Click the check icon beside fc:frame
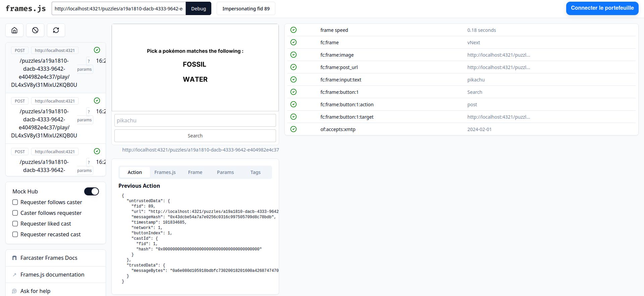Screen dimensions: 644x296 click(293, 42)
